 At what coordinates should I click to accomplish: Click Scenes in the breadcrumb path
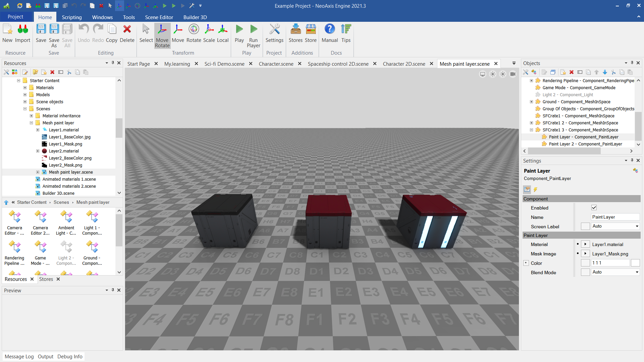(61, 202)
